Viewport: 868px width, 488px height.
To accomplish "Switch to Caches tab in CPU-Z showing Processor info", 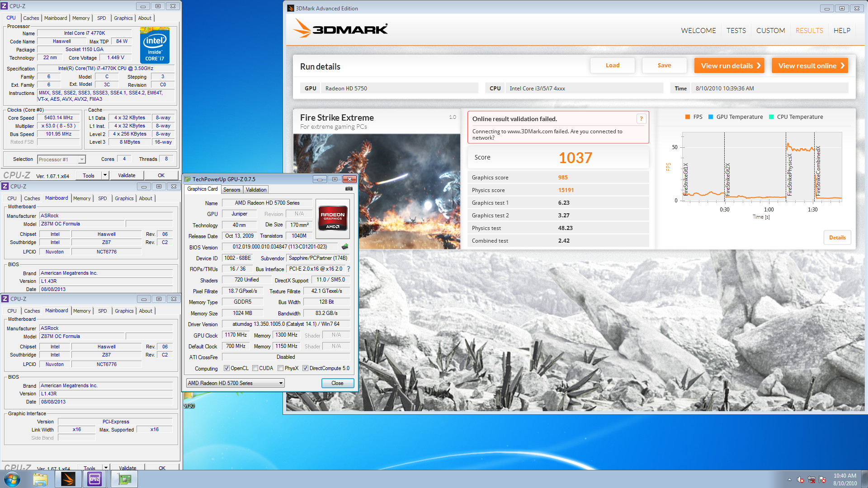I will point(31,18).
